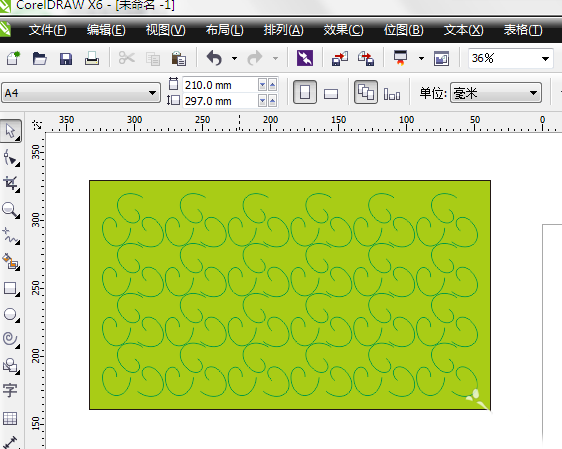Select the Freehand drawing tool

11,236
